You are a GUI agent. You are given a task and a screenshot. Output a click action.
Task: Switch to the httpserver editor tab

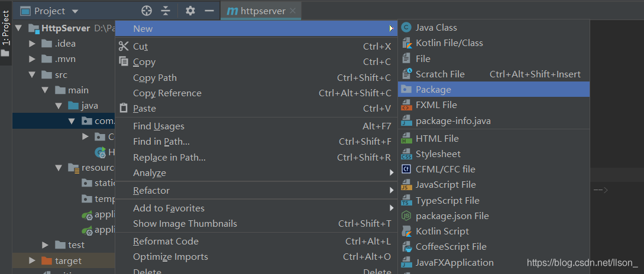coord(263,11)
